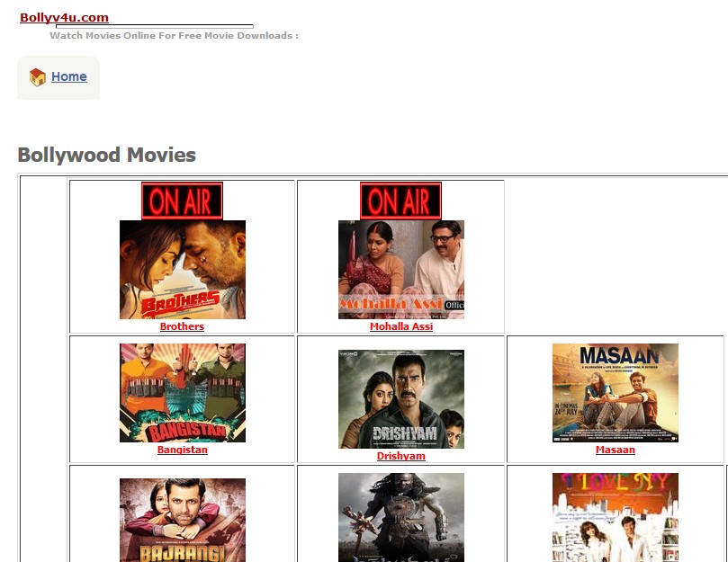
Task: Open the Bangistan movie poster
Action: coord(183,393)
